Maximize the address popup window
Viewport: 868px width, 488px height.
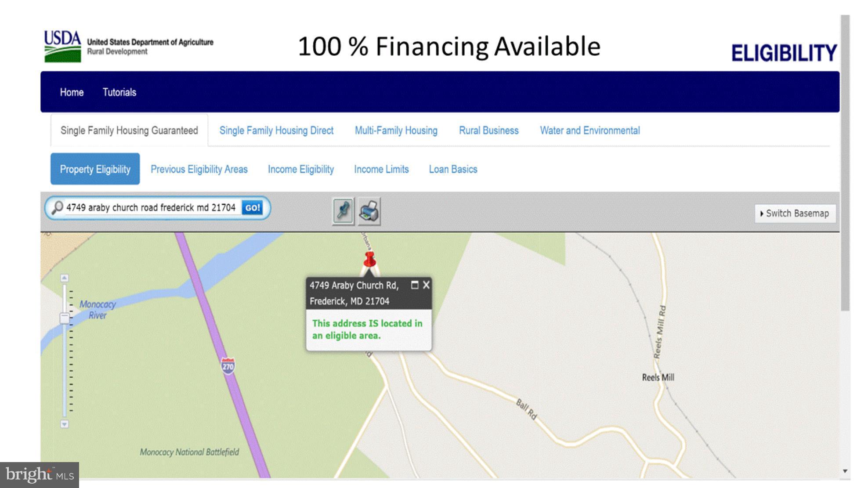pyautogui.click(x=414, y=285)
